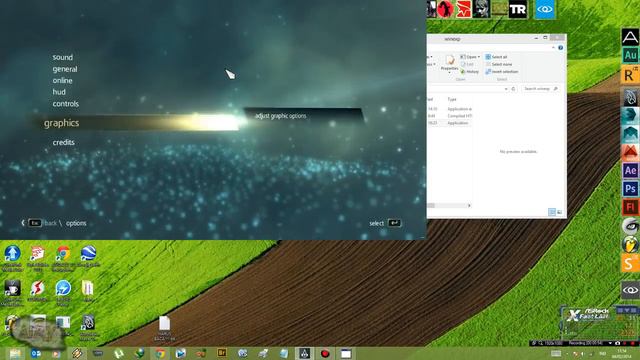Click Chrome icon in the taskbar
This screenshot has width=640, height=360.
pyautogui.click(x=160, y=353)
